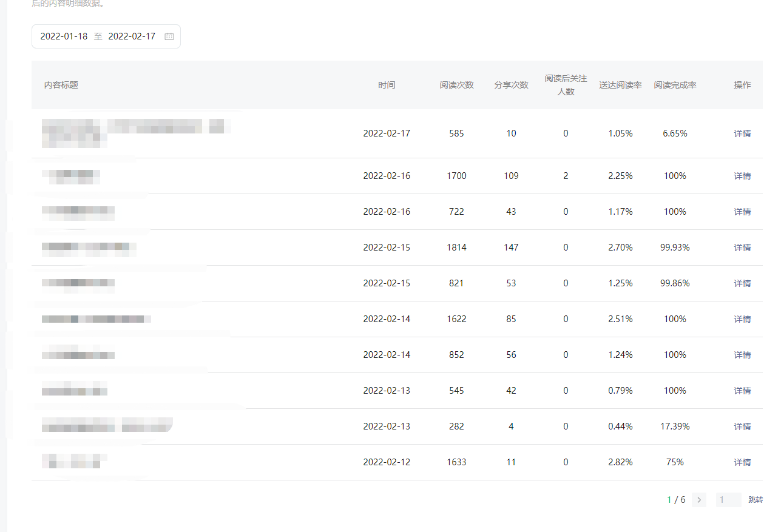The image size is (781, 532).
Task: Open 详情 for the 545 reads row
Action: 742,391
